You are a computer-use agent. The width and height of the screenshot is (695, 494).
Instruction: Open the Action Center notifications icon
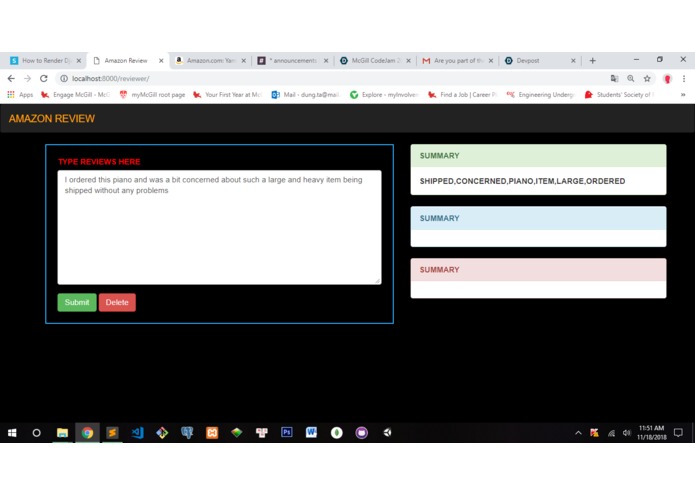[x=678, y=432]
